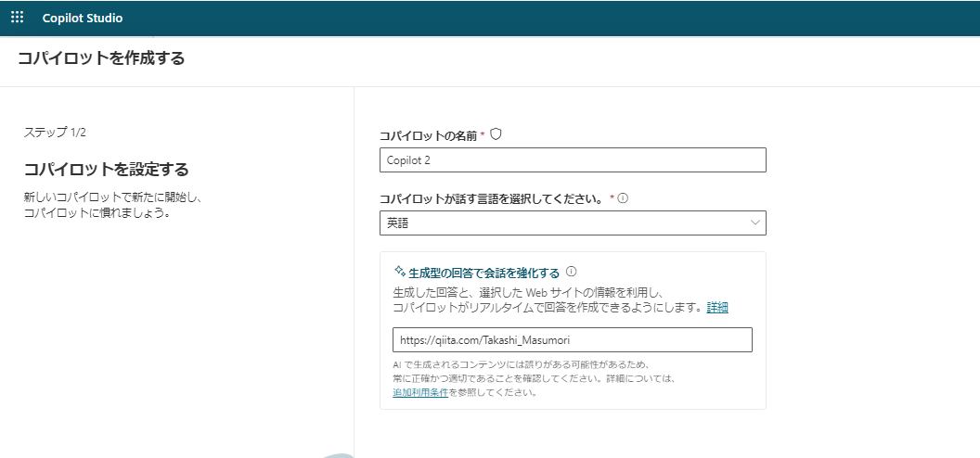Click the info icon after 生成型の回答で会話を強化する

pyautogui.click(x=571, y=272)
